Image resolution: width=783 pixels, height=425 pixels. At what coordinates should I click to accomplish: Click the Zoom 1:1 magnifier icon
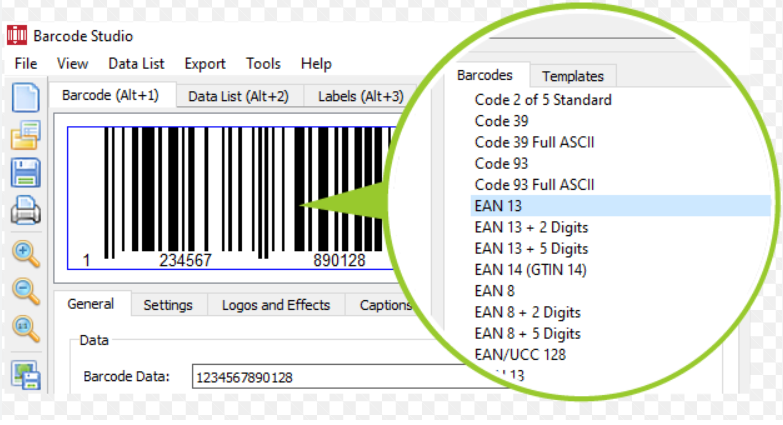(x=25, y=329)
